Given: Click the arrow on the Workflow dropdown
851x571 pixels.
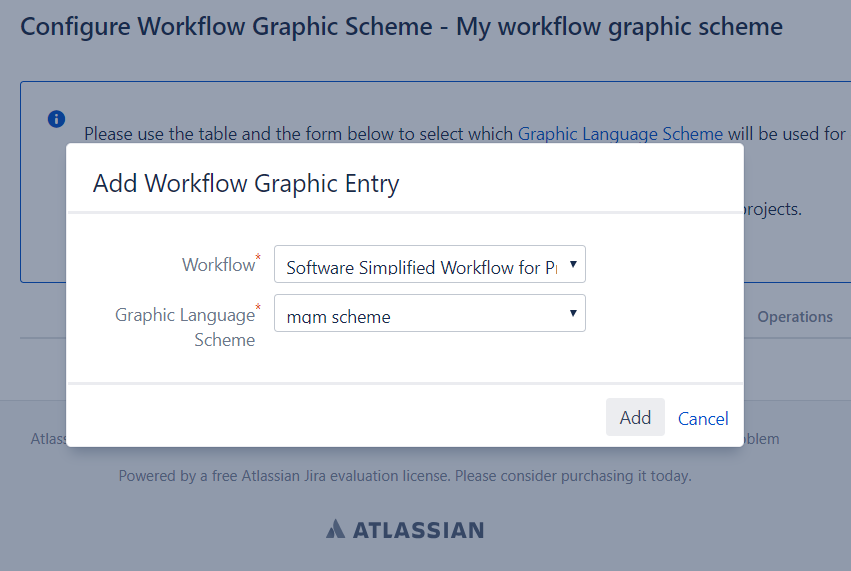Looking at the screenshot, I should (x=572, y=265).
